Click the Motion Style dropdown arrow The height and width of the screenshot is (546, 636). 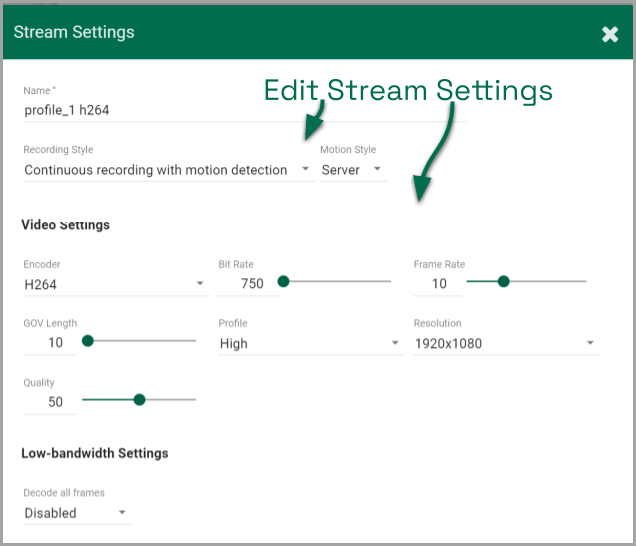377,170
